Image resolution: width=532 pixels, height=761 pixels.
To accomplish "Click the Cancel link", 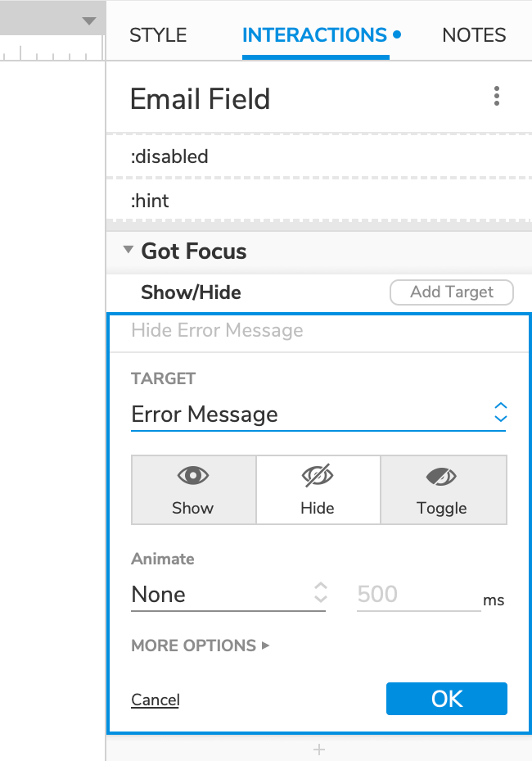I will [156, 700].
